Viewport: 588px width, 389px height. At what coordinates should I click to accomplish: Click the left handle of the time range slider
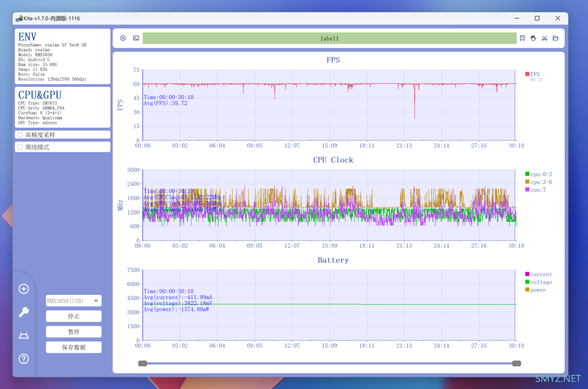click(x=143, y=363)
